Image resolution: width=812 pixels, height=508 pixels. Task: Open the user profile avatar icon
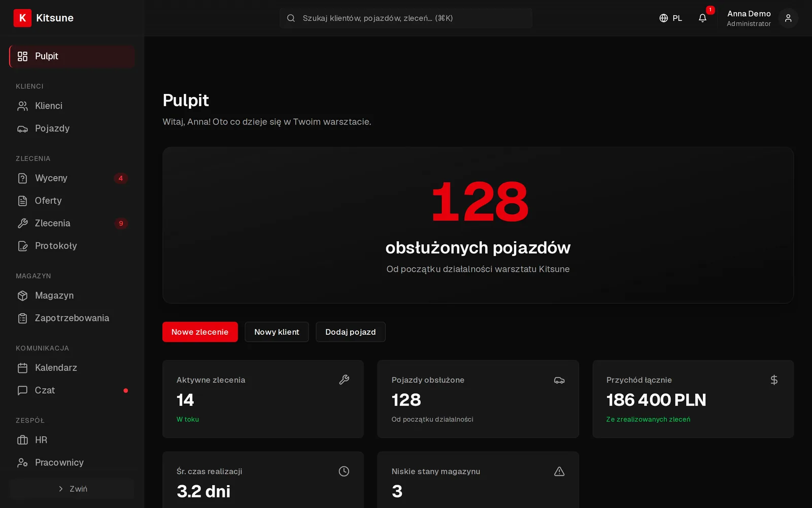coord(788,18)
